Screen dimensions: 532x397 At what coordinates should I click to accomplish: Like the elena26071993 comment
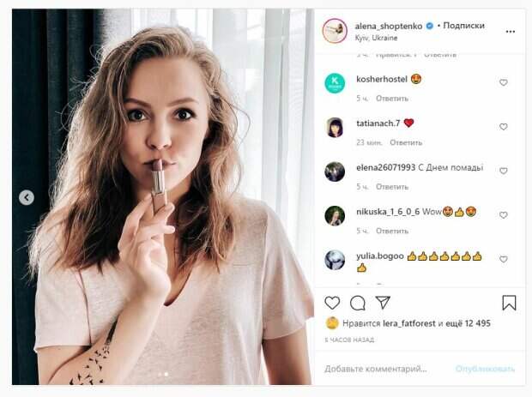[x=504, y=171]
